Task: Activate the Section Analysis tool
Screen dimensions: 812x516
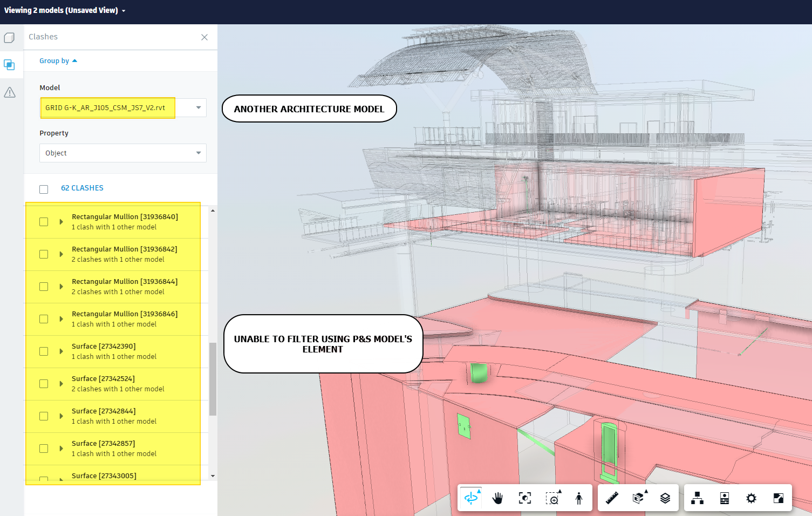Action: [639, 498]
